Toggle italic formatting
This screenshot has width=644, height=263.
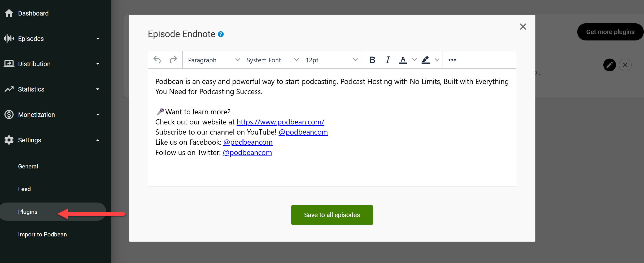(388, 60)
